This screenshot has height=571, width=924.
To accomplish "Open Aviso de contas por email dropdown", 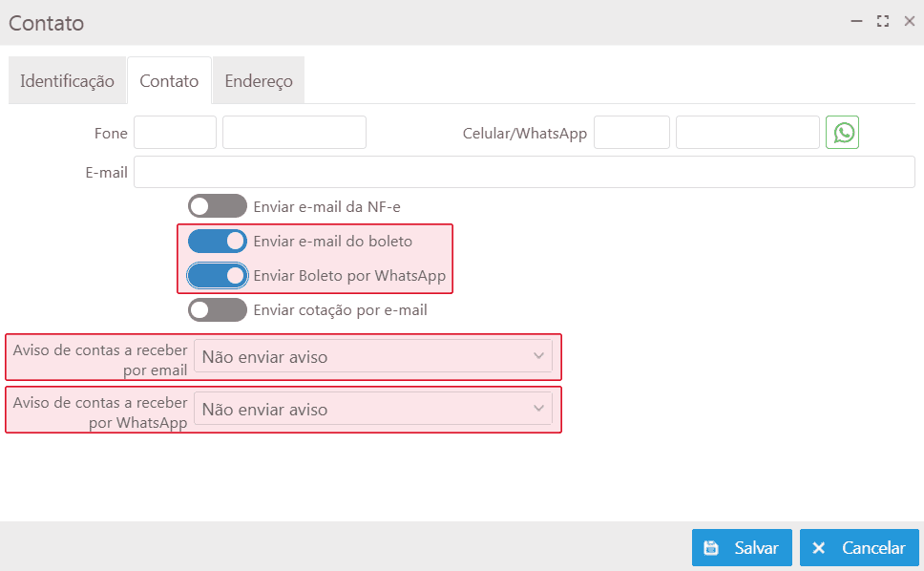I will (x=372, y=357).
